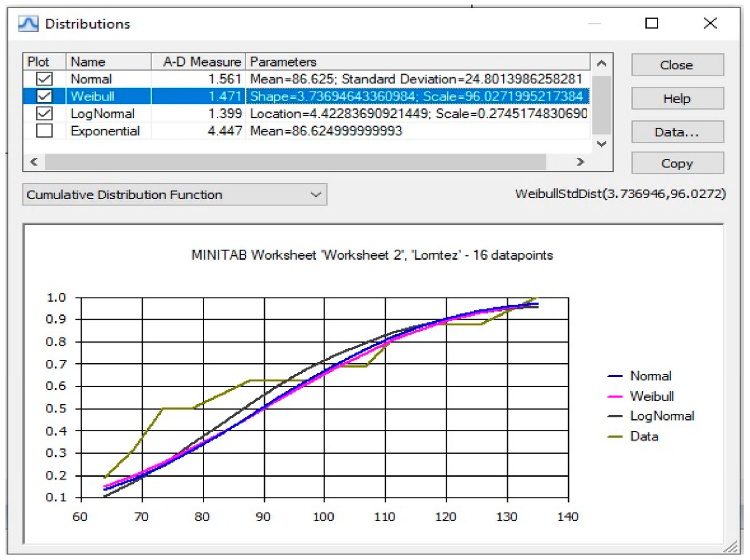Close window using X icon

(710, 23)
